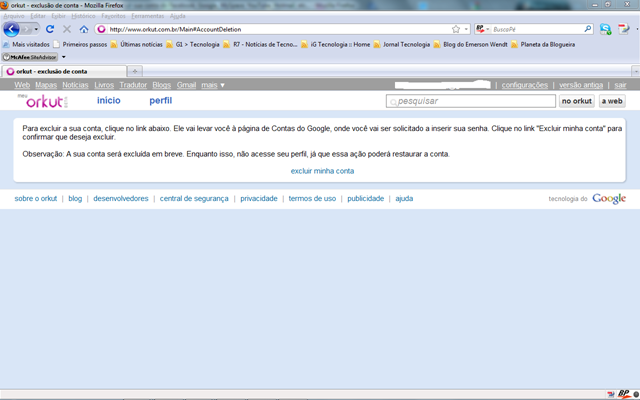This screenshot has width=640, height=400.
Task: Click the orkut logo
Action: [44, 101]
